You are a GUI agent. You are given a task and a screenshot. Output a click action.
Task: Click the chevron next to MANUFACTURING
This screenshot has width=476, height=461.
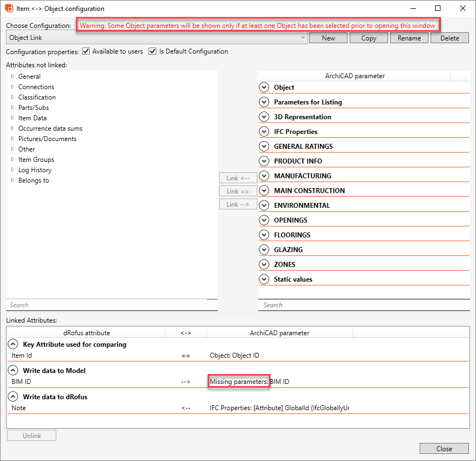coord(265,176)
